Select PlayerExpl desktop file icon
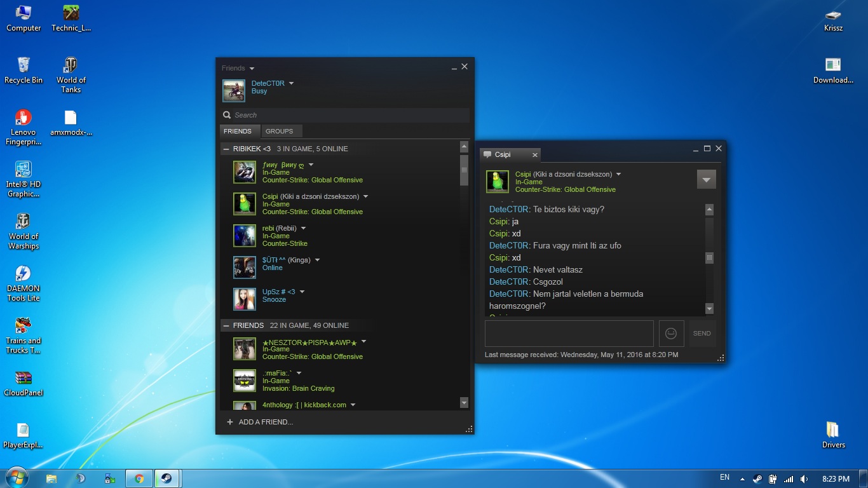868x488 pixels. [24, 435]
